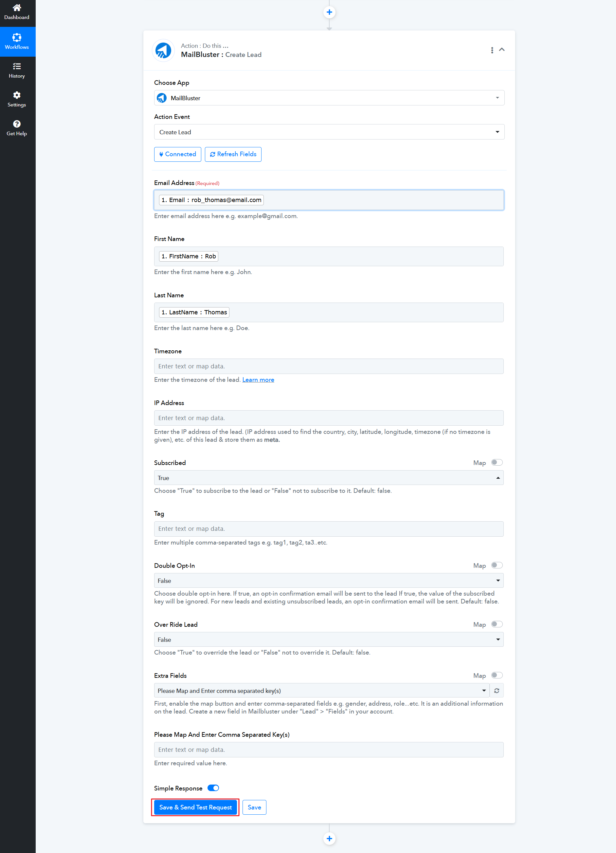
Task: Click into the Tag input field
Action: [x=329, y=529]
